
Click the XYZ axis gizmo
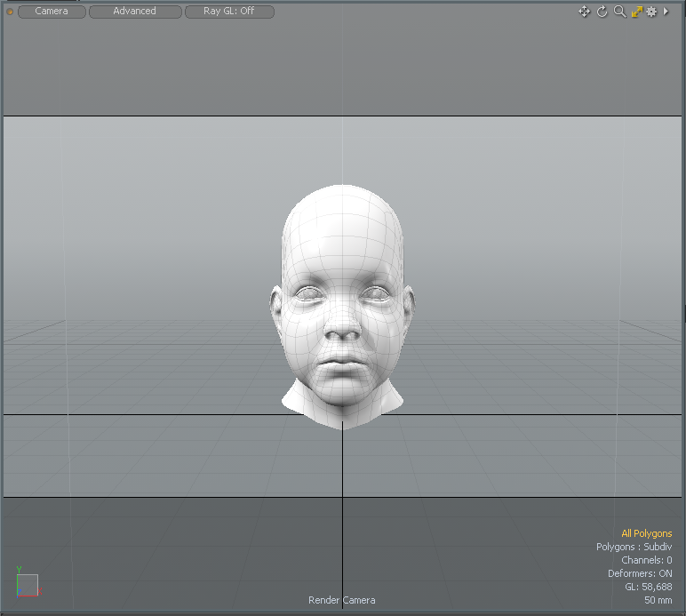(x=27, y=583)
